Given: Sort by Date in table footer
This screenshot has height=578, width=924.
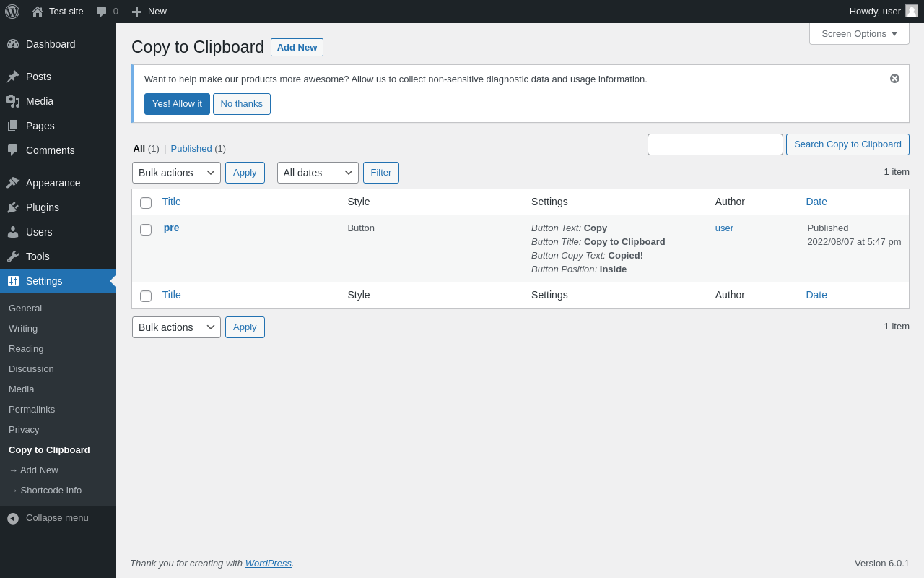Looking at the screenshot, I should pos(816,295).
